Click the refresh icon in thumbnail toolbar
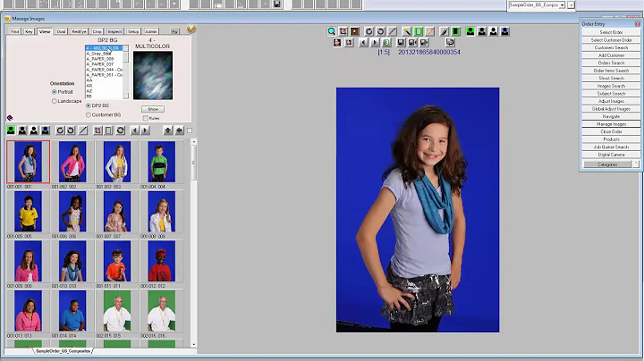 point(121,130)
